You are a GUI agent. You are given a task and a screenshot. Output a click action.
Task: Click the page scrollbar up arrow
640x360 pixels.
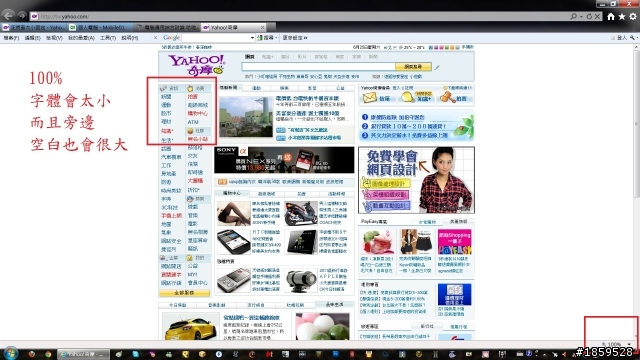(636, 47)
